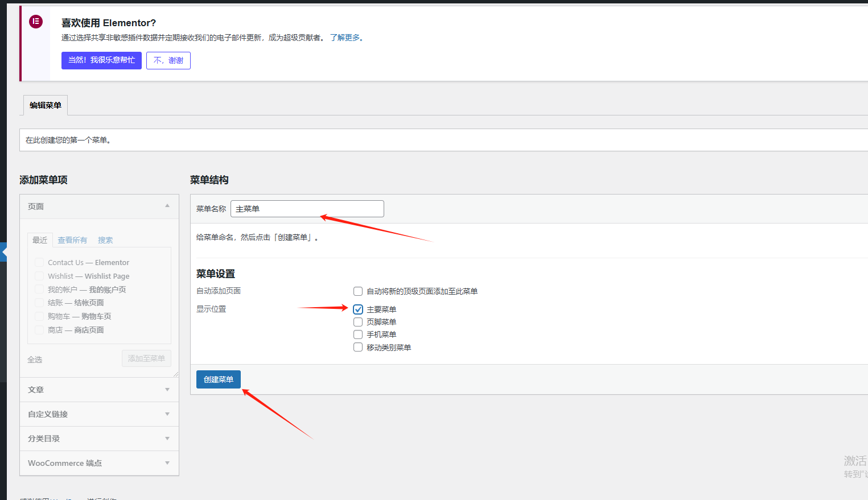868x500 pixels.
Task: Collapse the 页面 panel
Action: (167, 206)
